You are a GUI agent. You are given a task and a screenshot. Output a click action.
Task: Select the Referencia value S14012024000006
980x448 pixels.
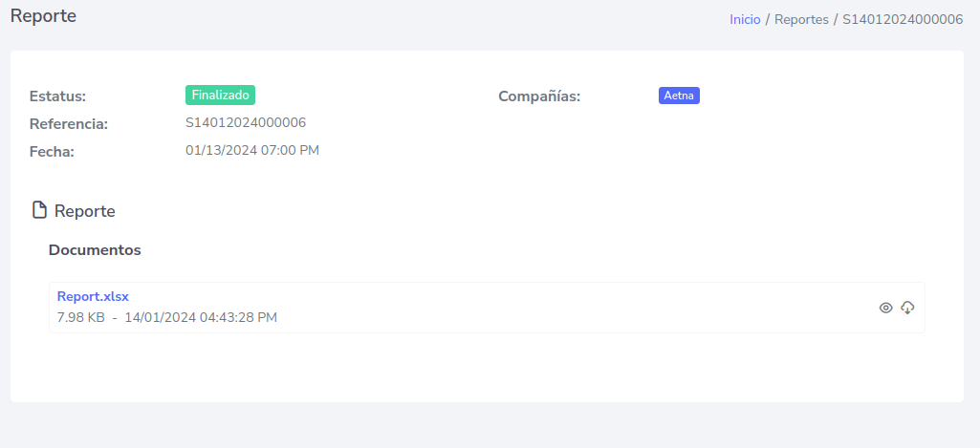click(x=246, y=122)
